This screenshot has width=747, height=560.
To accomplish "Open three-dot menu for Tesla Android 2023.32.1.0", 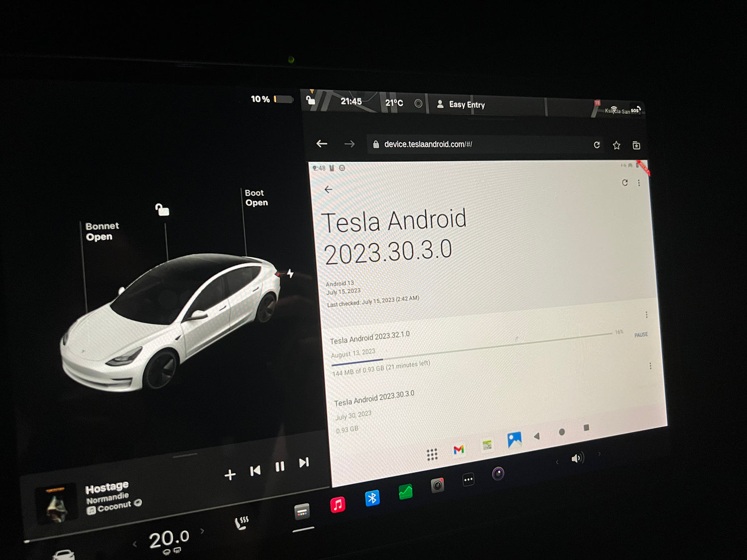I will (x=646, y=315).
